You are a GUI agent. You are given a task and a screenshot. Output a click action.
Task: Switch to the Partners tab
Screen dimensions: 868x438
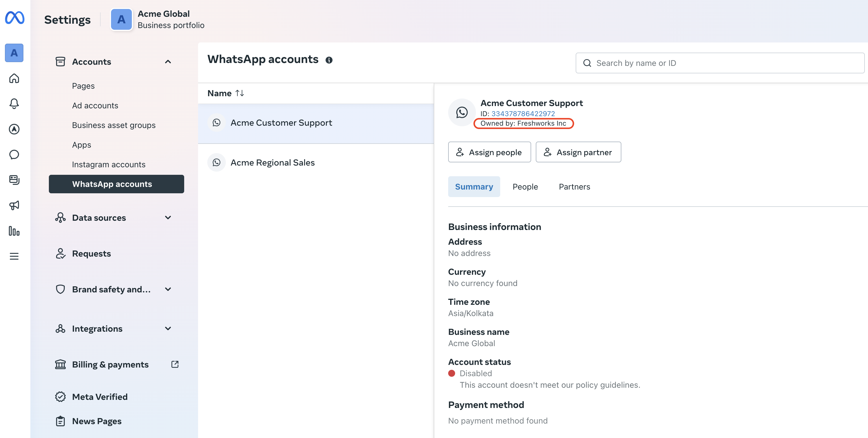click(x=574, y=187)
